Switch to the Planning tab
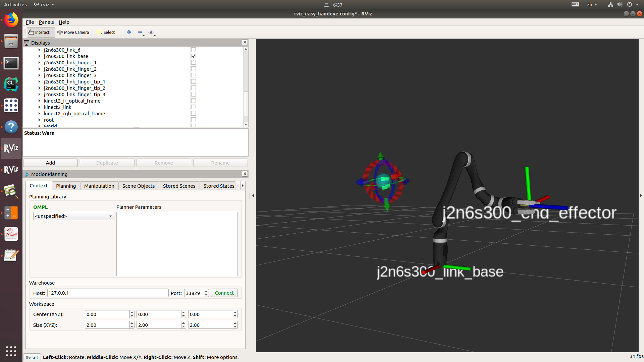The width and height of the screenshot is (644, 362). (66, 186)
